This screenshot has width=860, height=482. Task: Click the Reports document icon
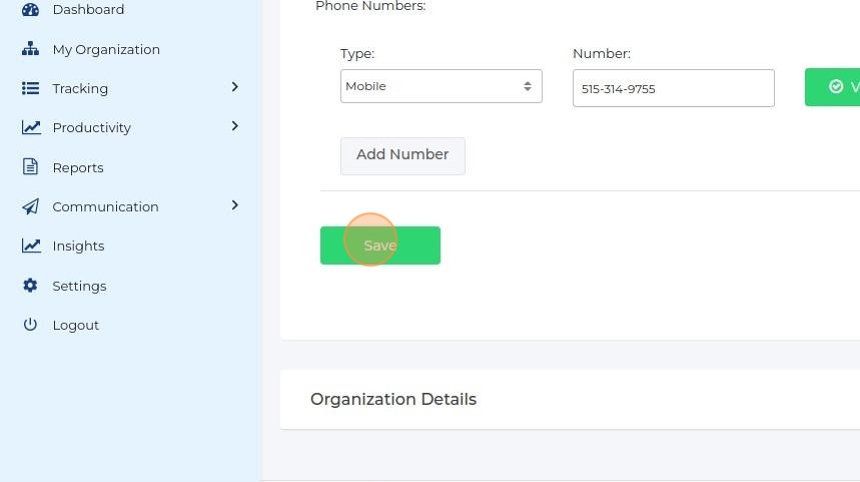point(30,167)
